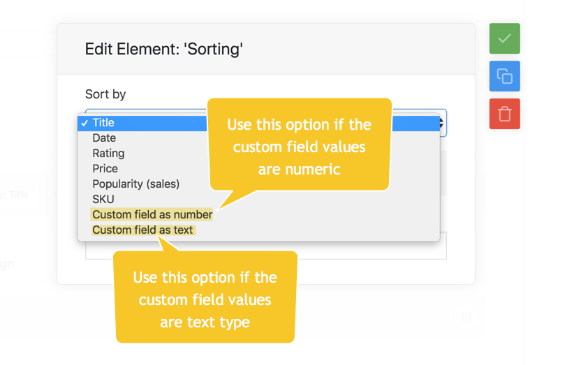Click the Sort by label
The height and width of the screenshot is (365, 588).
(105, 94)
